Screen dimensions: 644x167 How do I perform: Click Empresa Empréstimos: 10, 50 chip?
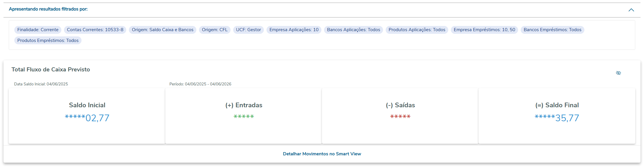[x=484, y=30]
